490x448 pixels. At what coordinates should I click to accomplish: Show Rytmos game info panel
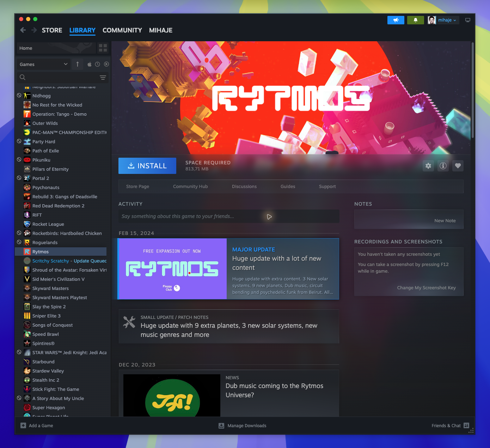coord(443,166)
